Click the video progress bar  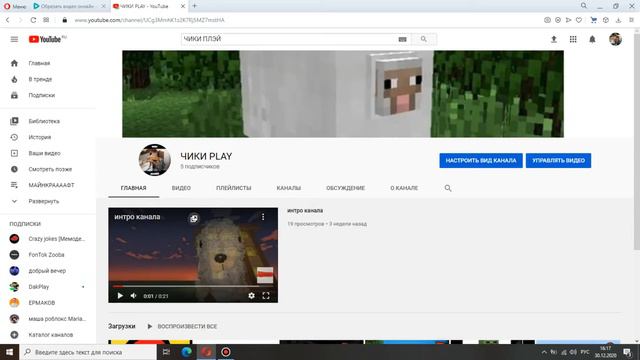pyautogui.click(x=193, y=287)
